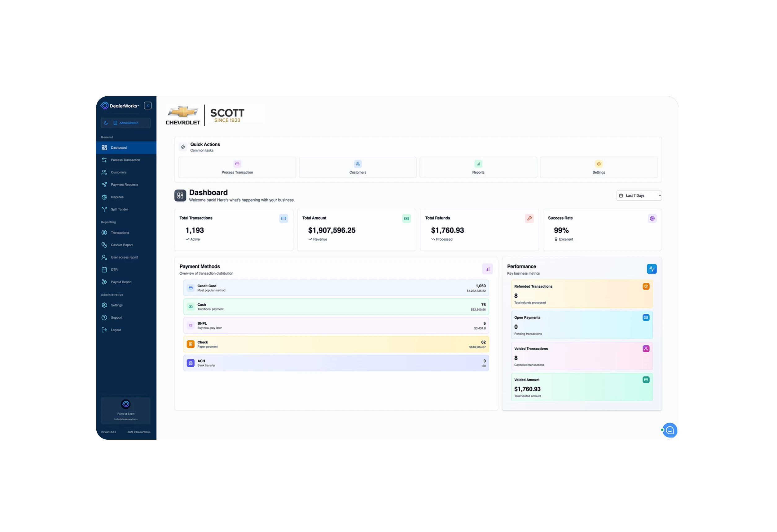The height and width of the screenshot is (532, 777).
Task: Click the User access report icon
Action: [104, 257]
